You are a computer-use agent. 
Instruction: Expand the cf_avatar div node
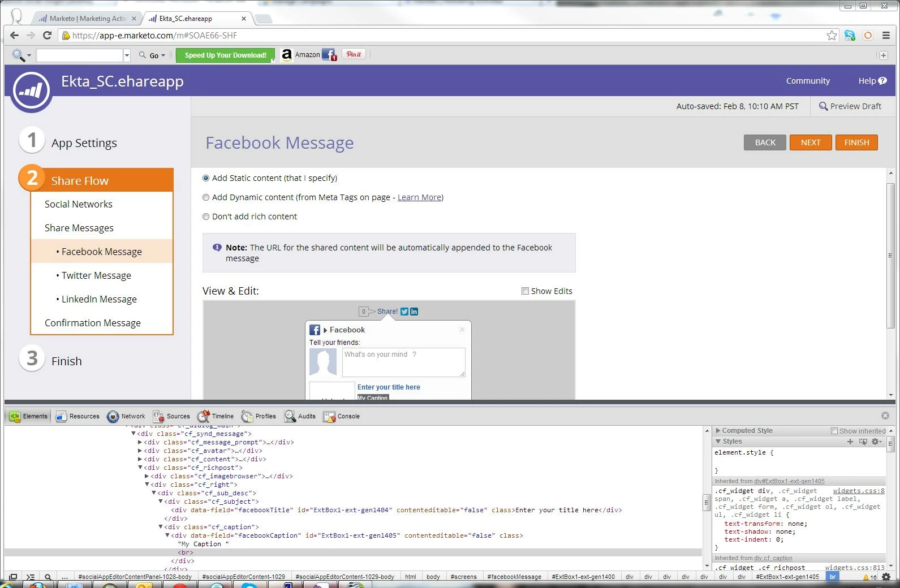(x=140, y=451)
